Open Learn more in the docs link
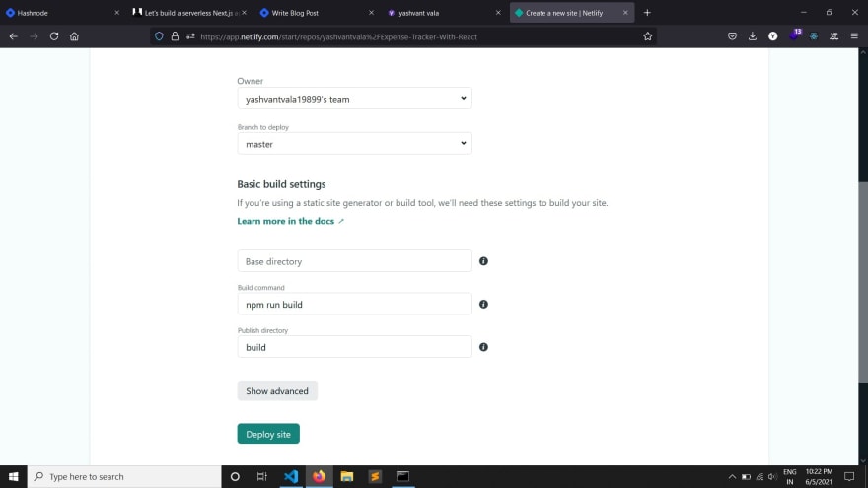 tap(291, 221)
